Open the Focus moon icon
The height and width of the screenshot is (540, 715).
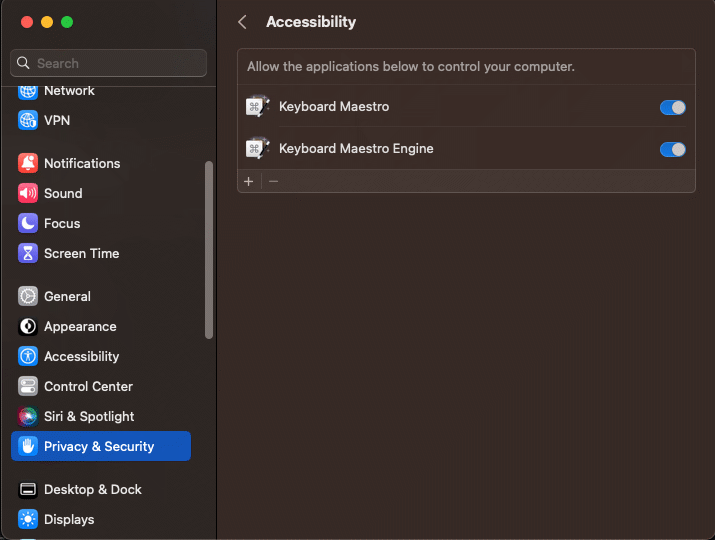28,223
